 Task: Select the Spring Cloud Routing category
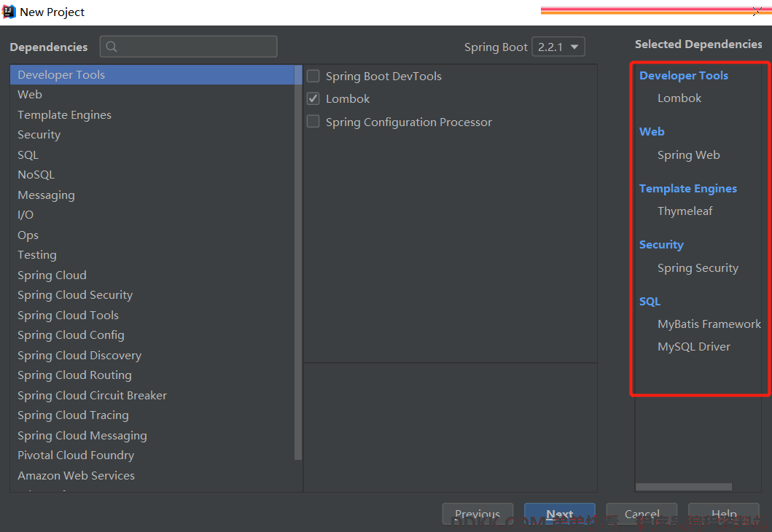point(152,375)
